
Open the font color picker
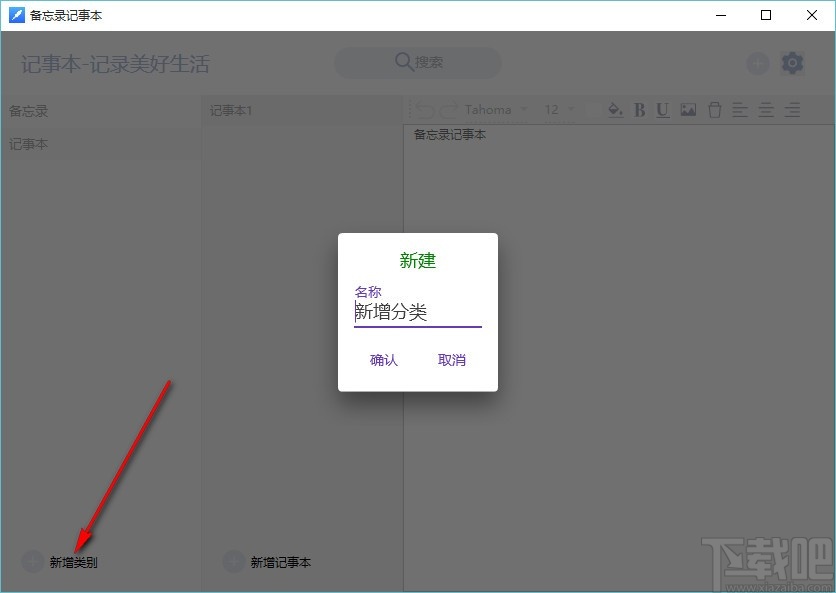point(615,110)
